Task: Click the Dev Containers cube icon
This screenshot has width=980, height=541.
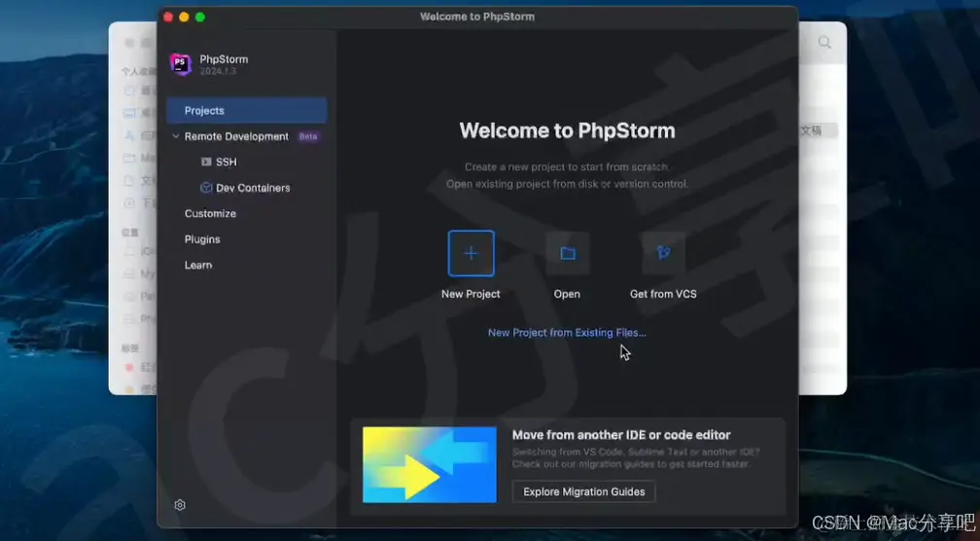Action: click(206, 188)
